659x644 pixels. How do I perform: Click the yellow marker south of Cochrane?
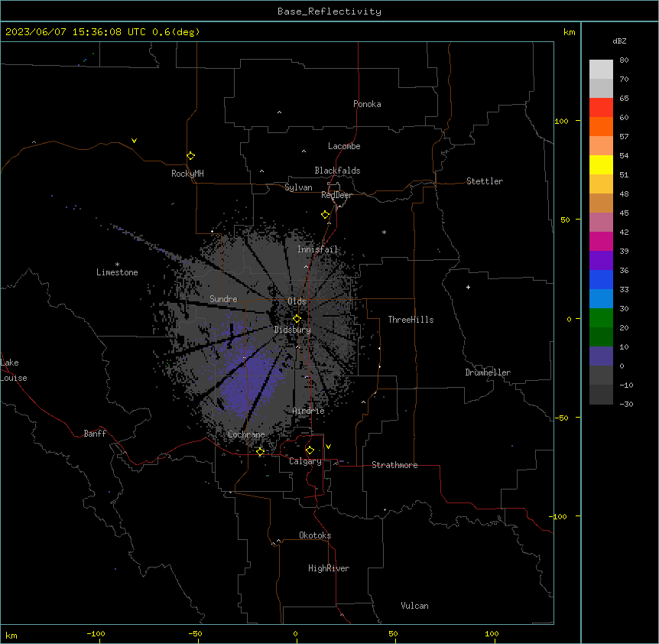click(x=260, y=452)
